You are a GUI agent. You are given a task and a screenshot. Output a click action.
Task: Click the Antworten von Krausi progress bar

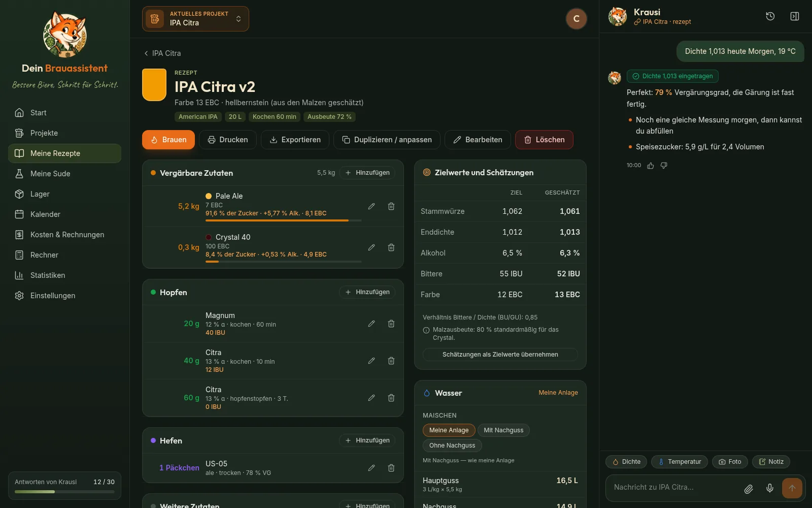pos(64,492)
